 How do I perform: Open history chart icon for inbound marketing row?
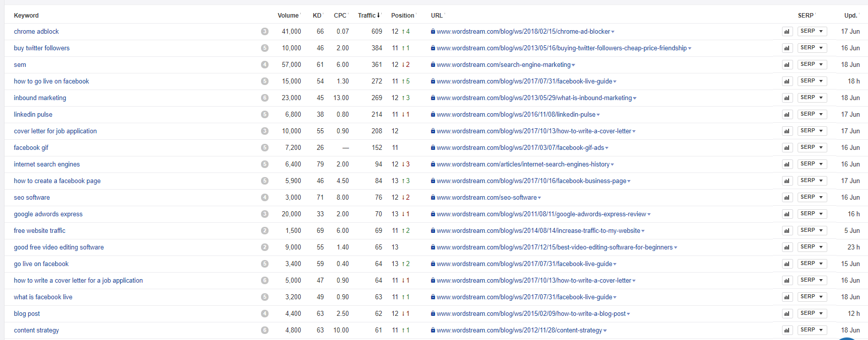[787, 98]
